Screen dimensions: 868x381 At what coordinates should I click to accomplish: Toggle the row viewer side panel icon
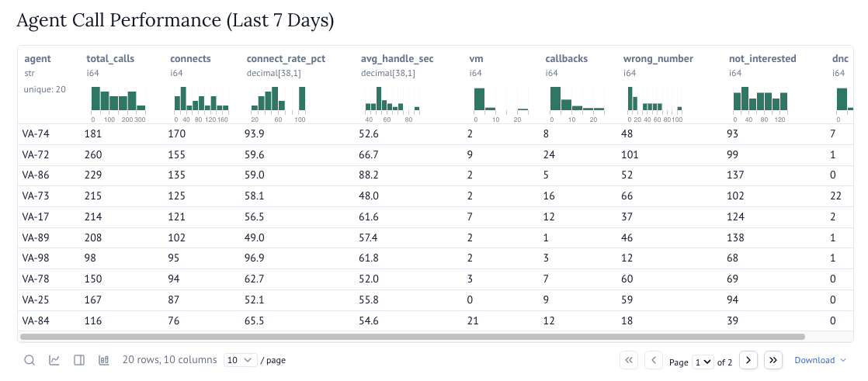[78, 360]
